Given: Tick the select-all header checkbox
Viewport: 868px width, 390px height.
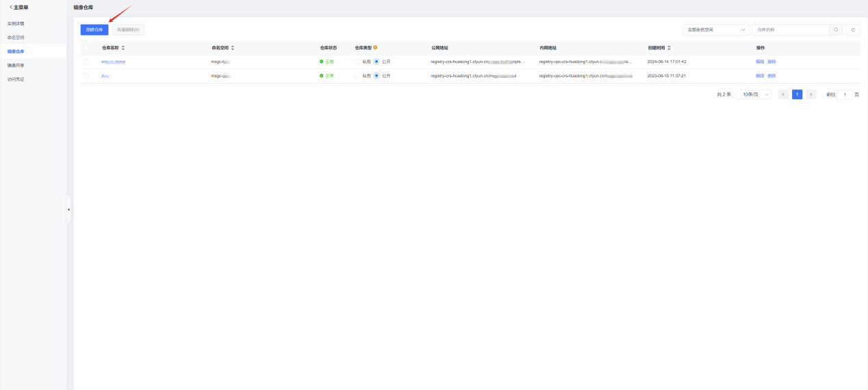Looking at the screenshot, I should (x=86, y=48).
